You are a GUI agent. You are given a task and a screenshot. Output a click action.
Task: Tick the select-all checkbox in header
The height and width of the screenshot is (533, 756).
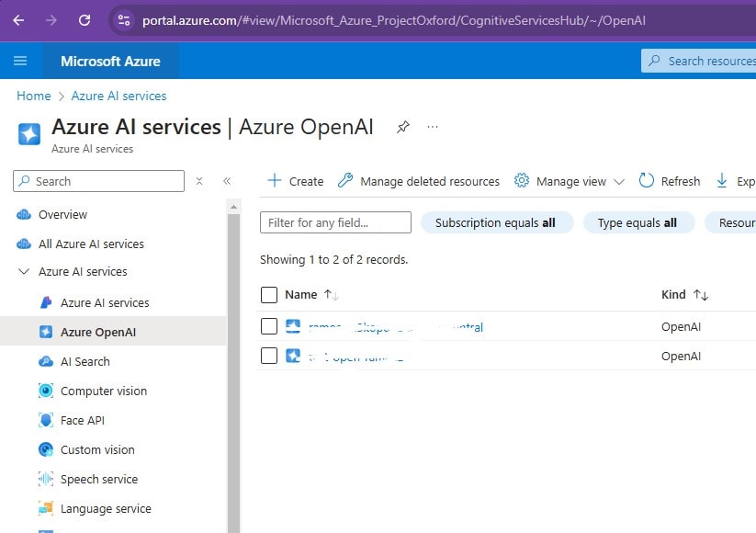pos(269,295)
